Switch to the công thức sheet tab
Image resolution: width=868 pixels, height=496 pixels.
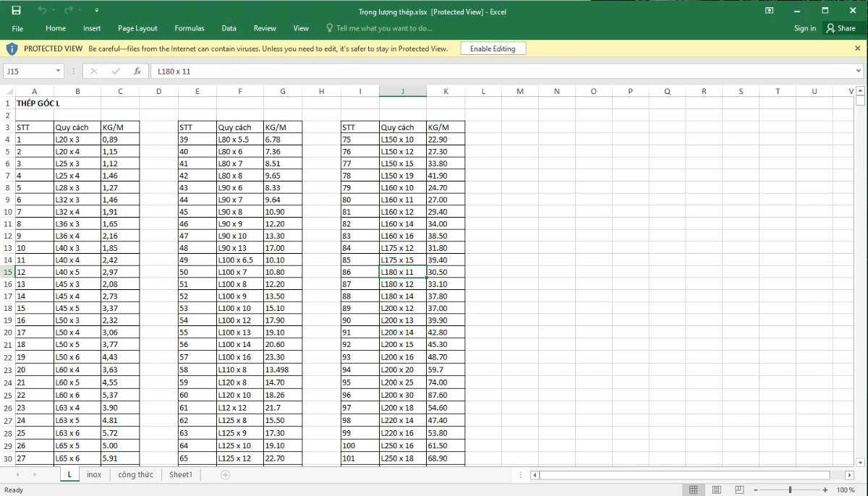point(136,474)
